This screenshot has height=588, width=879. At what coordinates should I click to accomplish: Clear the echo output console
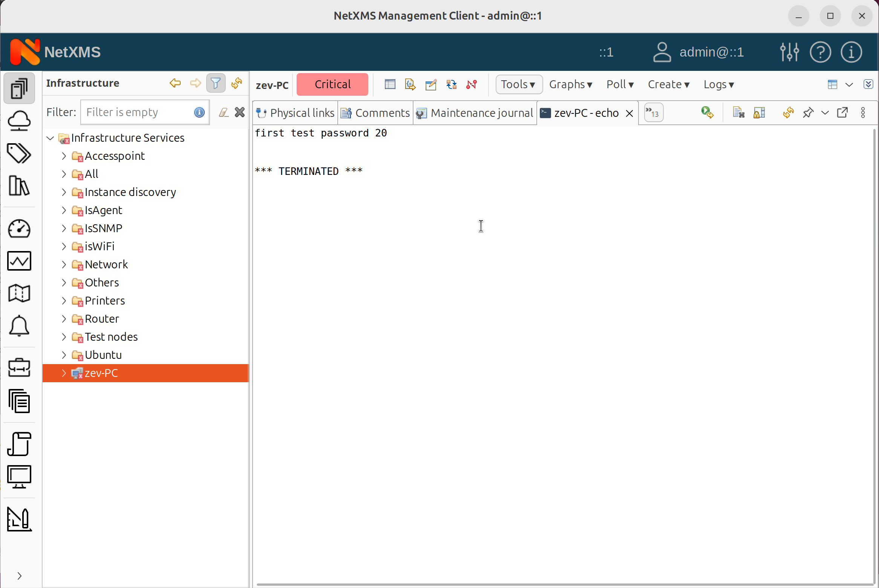tap(738, 112)
